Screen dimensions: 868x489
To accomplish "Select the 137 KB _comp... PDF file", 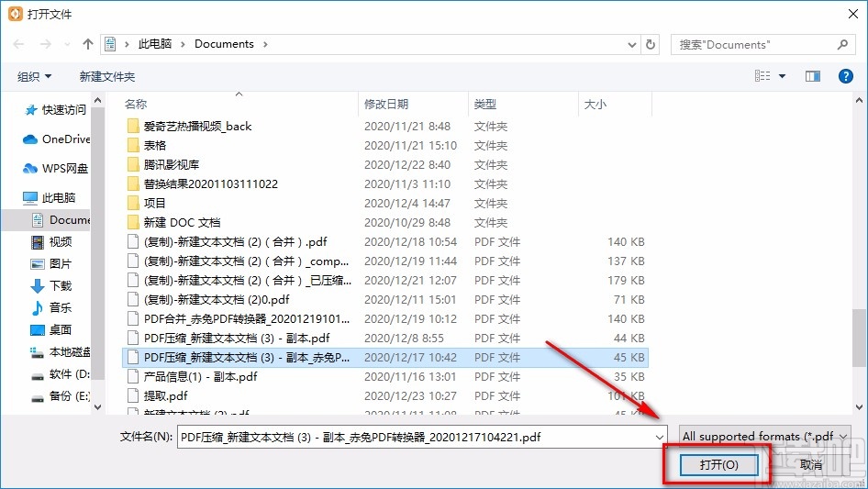I will (x=384, y=261).
